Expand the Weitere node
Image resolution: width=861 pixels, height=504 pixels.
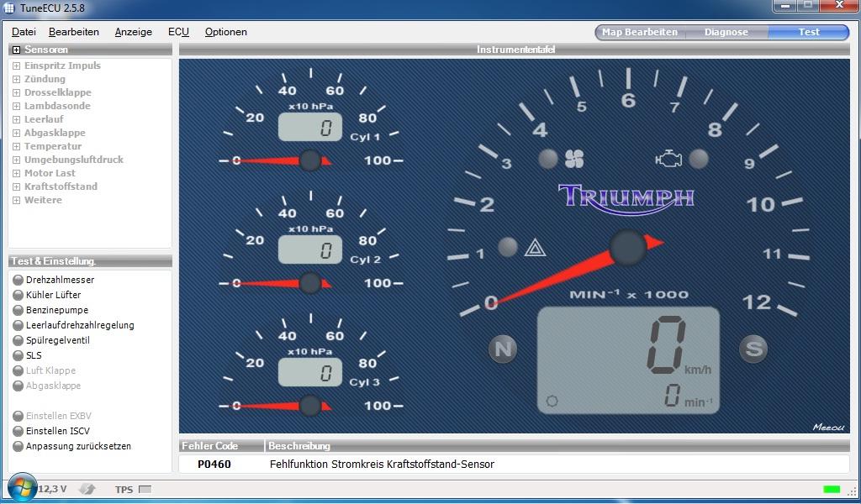(17, 200)
